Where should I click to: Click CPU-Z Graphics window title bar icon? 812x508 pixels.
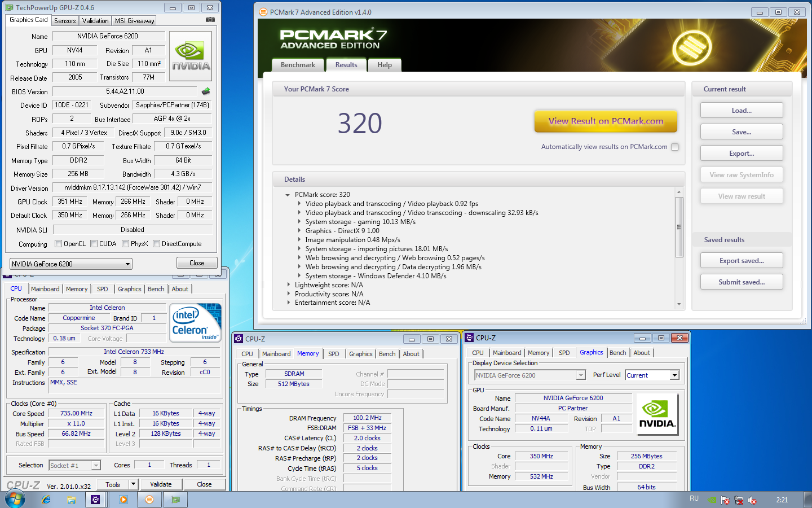(x=469, y=338)
